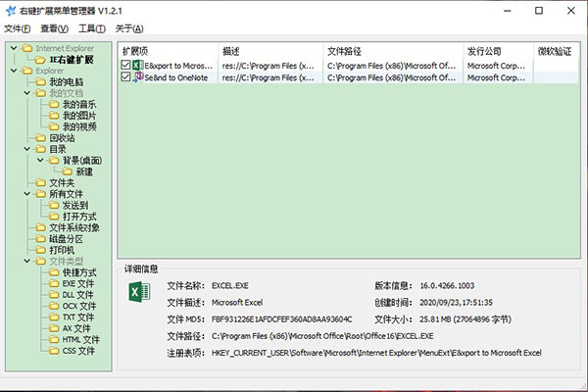Click the 文件系统对象 folder icon
This screenshot has height=392, width=588.
[40, 227]
